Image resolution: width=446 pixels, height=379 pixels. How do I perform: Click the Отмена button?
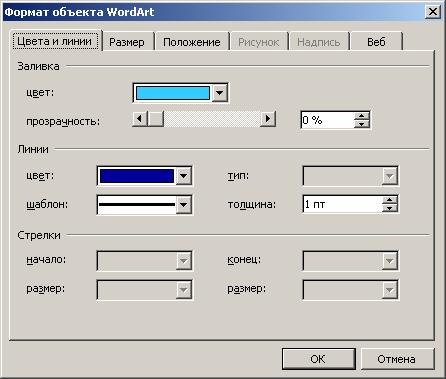pos(397,359)
